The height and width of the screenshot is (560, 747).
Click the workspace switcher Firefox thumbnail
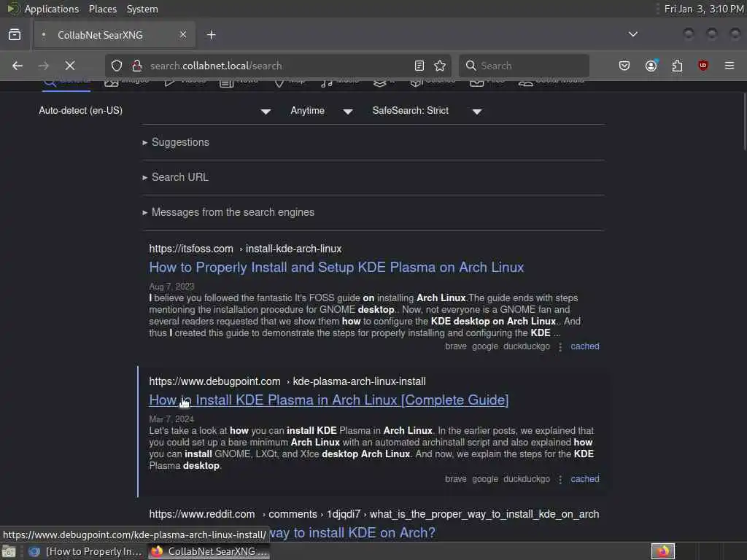click(663, 551)
